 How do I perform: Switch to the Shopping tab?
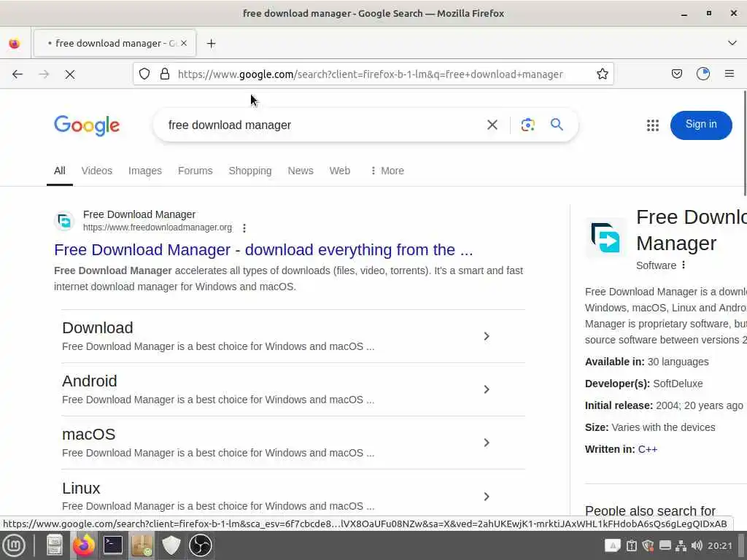[x=250, y=171]
